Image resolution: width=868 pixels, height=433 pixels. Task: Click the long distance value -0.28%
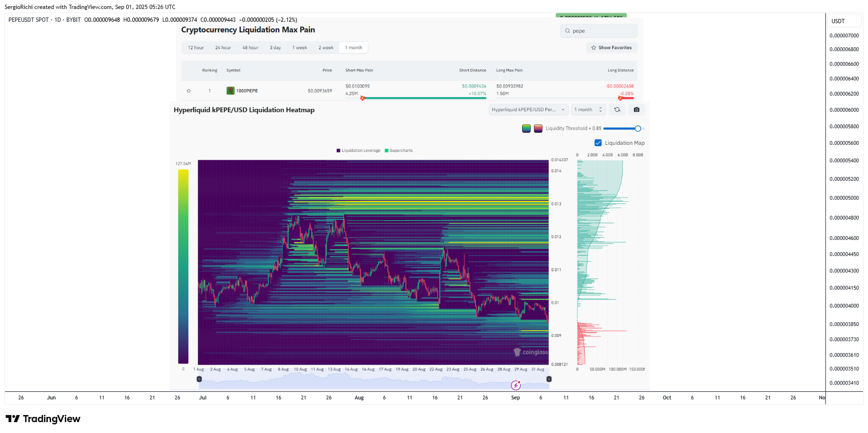tap(626, 94)
